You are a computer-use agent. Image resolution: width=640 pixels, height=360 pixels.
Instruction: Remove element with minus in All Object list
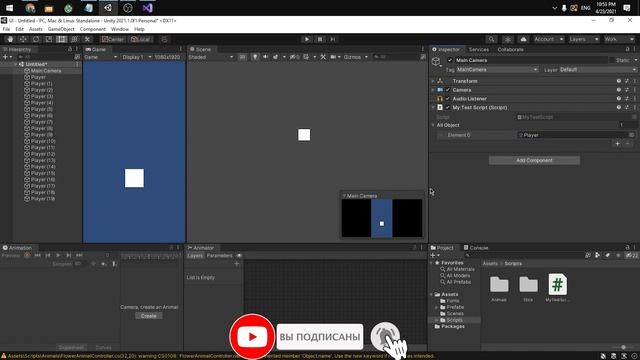627,144
